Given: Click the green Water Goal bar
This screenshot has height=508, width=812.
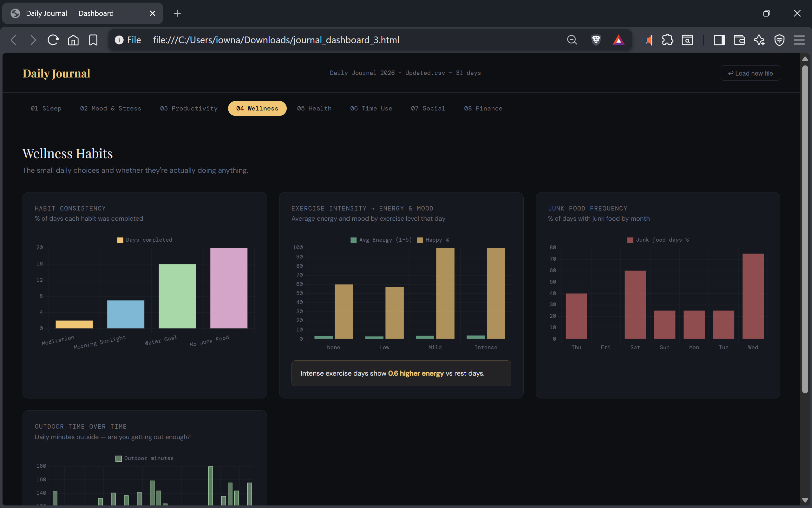Looking at the screenshot, I should coord(177,296).
